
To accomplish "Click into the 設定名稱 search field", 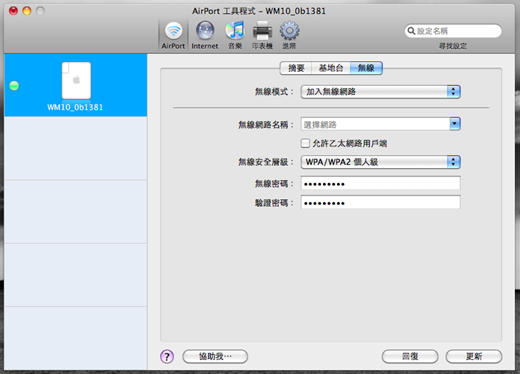I will 453,31.
